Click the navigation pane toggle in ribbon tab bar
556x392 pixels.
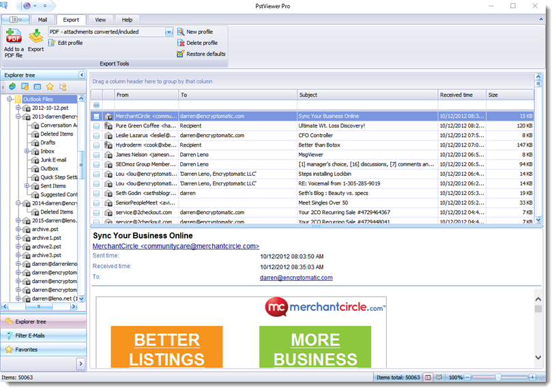[16, 20]
